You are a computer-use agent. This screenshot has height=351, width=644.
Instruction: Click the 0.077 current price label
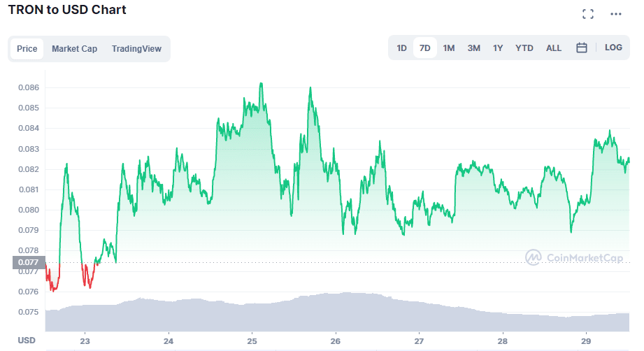(29, 262)
